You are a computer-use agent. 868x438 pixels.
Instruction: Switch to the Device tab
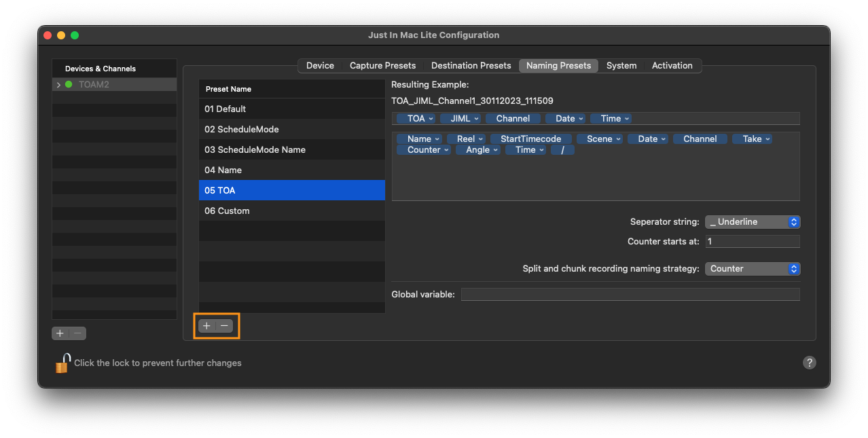tap(320, 66)
